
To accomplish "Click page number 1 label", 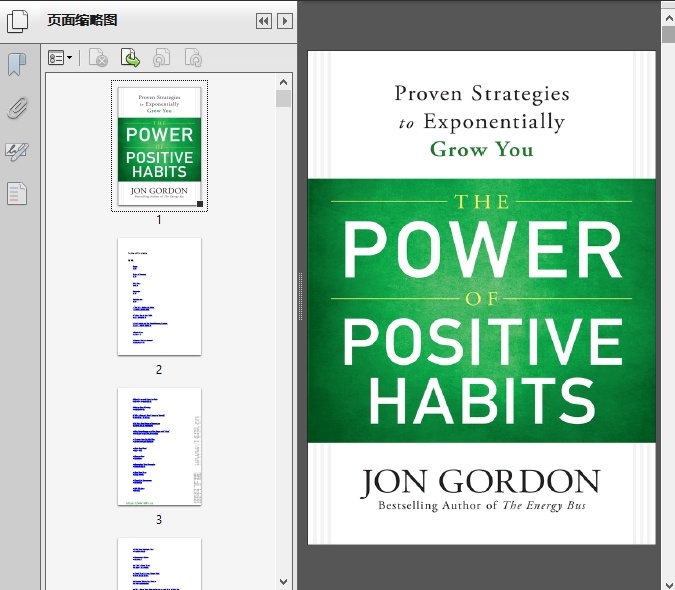I will (x=159, y=220).
